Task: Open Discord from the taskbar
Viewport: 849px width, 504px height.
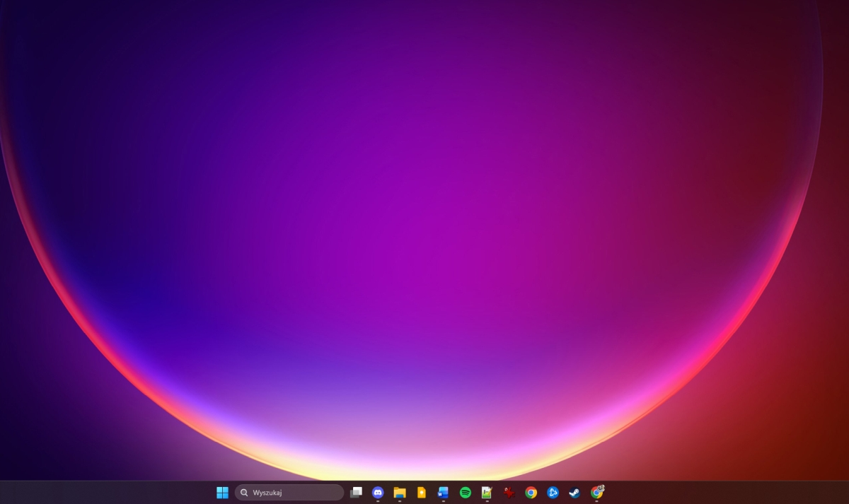Action: [379, 491]
